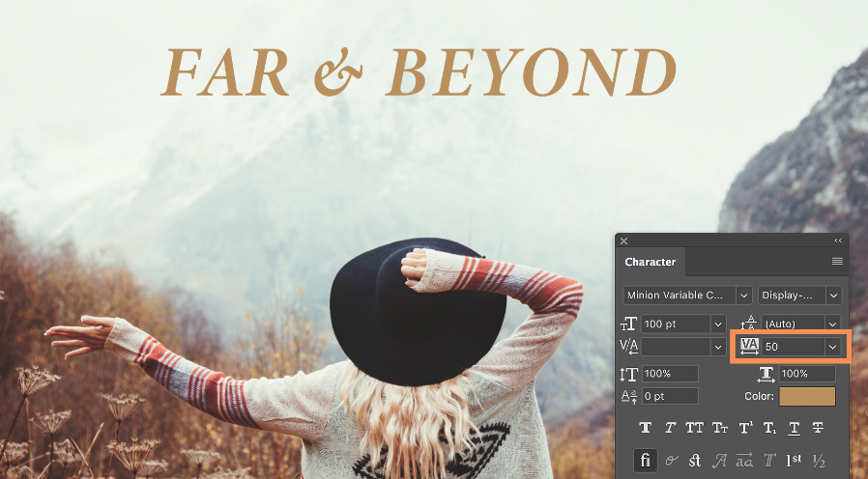
Task: Enable Small Caps text style
Action: tap(720, 428)
